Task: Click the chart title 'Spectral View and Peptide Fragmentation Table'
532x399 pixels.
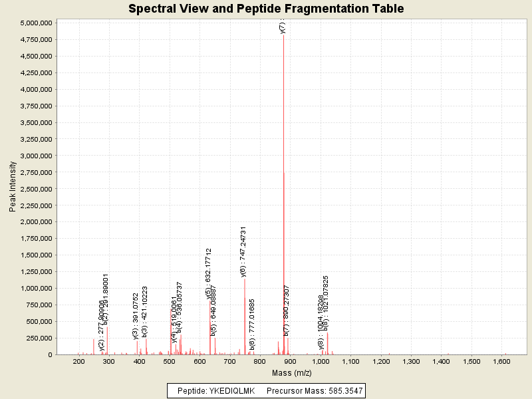Action: pos(266,9)
